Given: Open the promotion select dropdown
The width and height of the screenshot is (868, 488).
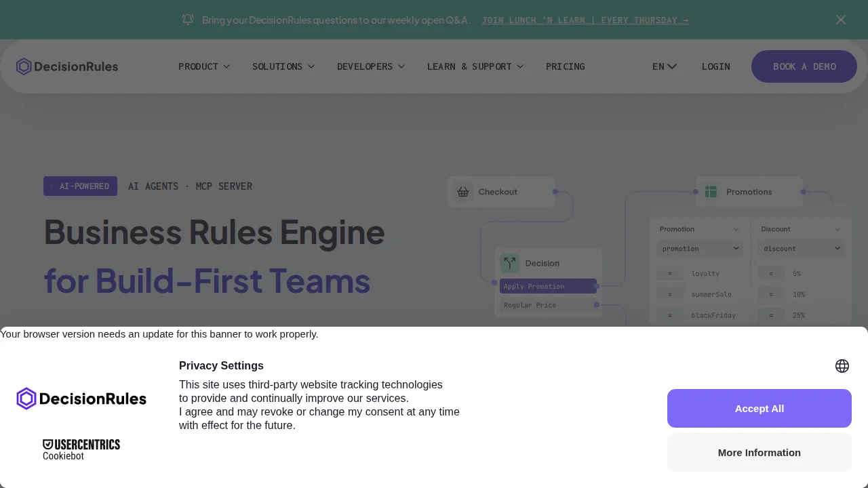Looking at the screenshot, I should point(700,249).
